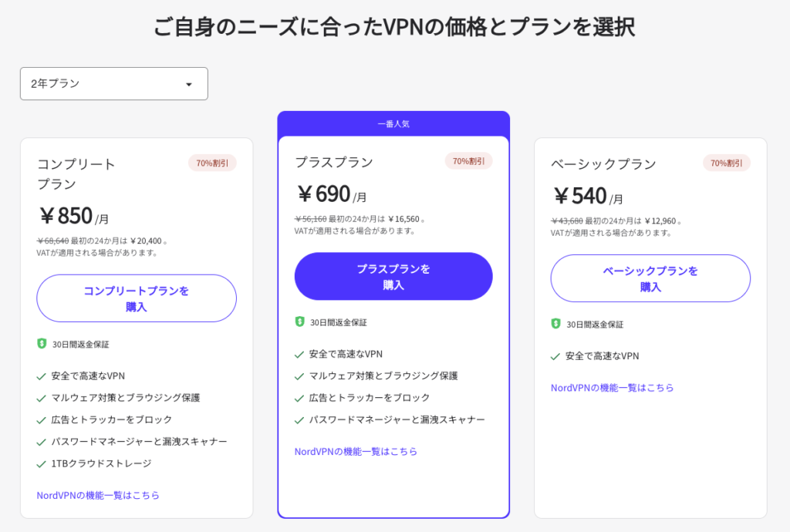The image size is (790, 532).
Task: Click checkmark beside マルウェア対策 in コンプリート card
Action: coord(42,398)
